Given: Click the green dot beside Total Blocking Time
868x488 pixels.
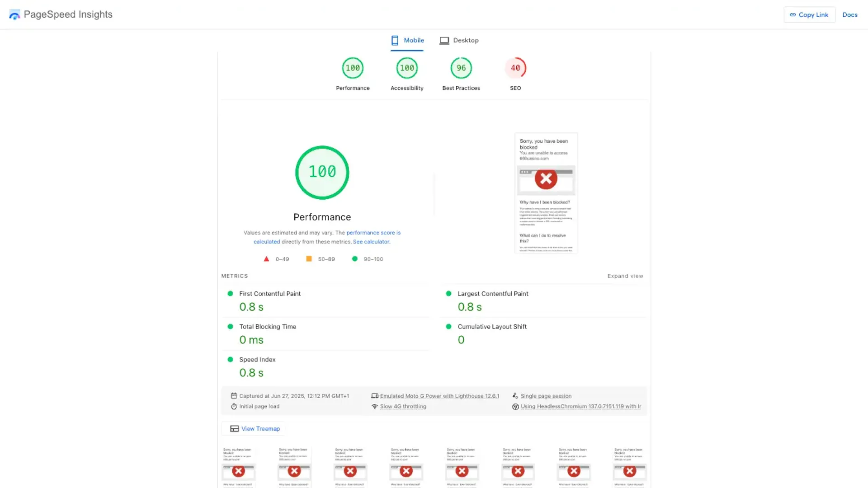Looking at the screenshot, I should [x=230, y=327].
